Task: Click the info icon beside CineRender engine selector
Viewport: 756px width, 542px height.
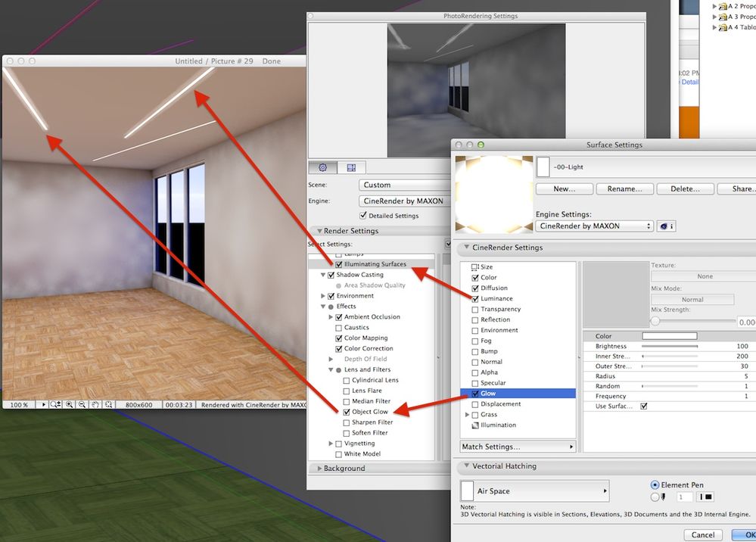Action: point(666,226)
